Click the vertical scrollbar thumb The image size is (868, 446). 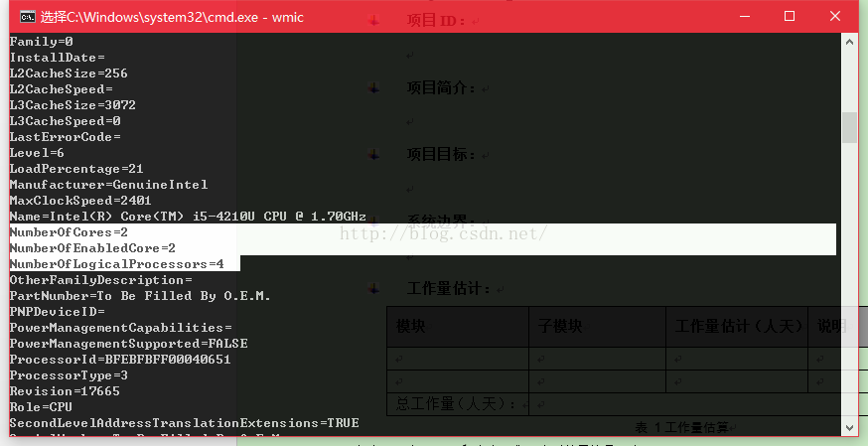pos(850,128)
